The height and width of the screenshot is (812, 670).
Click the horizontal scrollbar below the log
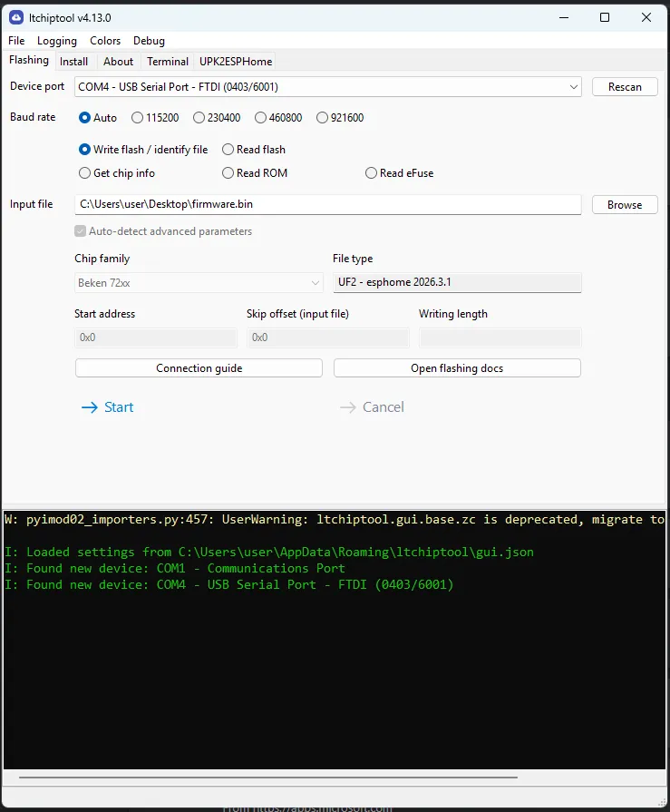click(268, 778)
